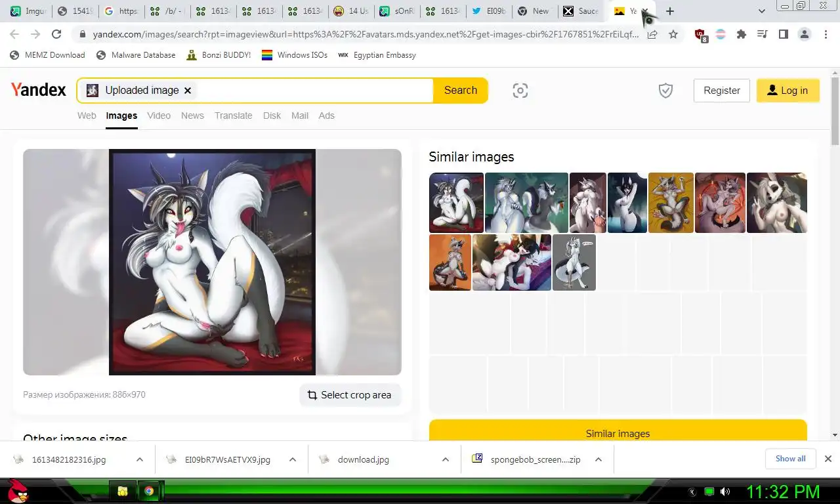This screenshot has height=504, width=840.
Task: Click the share page icon in address bar
Action: coord(652,34)
